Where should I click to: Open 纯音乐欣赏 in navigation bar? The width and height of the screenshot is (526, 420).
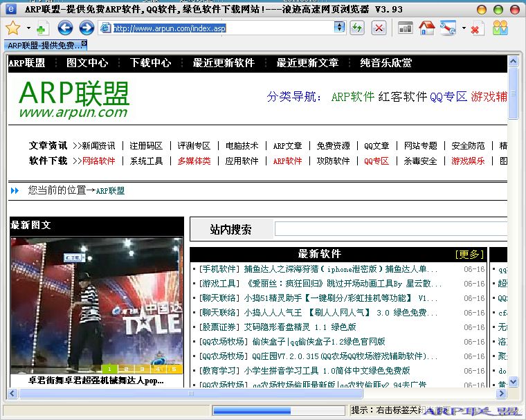click(386, 63)
